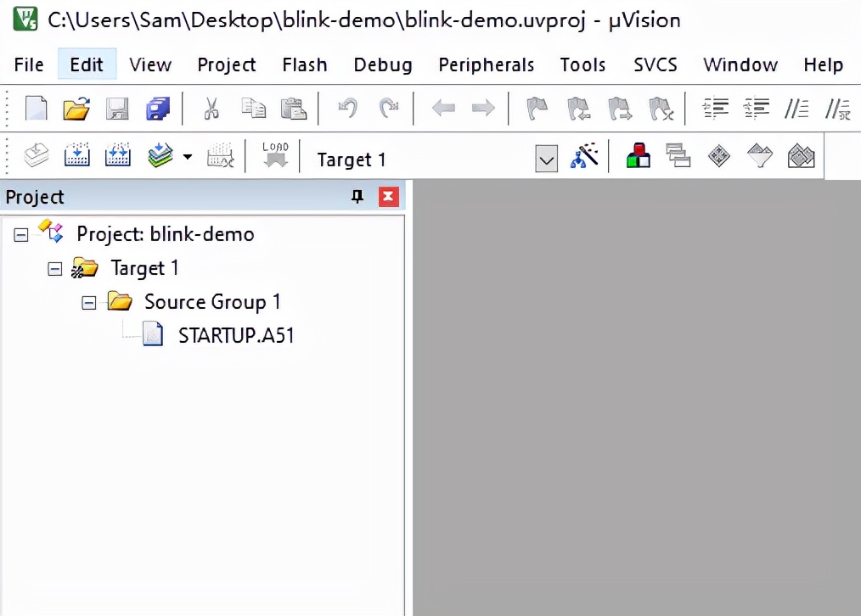Collapse the Target 1 tree node
This screenshot has height=616, width=861.
point(55,269)
